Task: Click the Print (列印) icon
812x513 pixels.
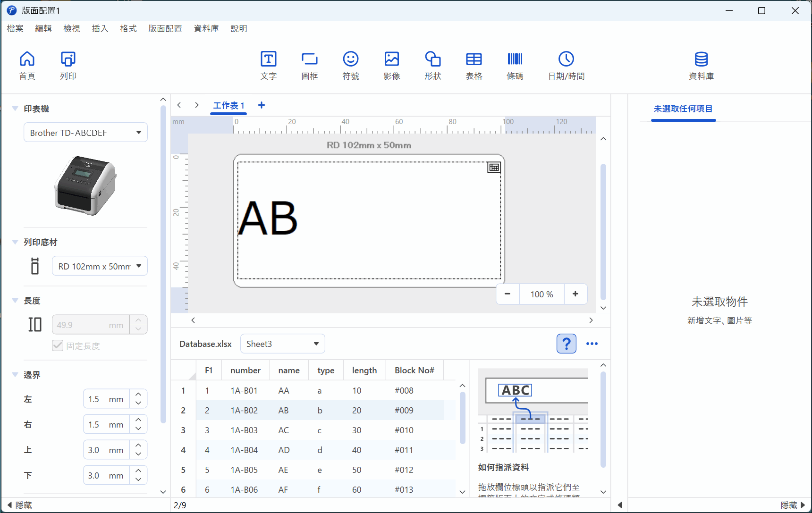Action: tap(68, 65)
